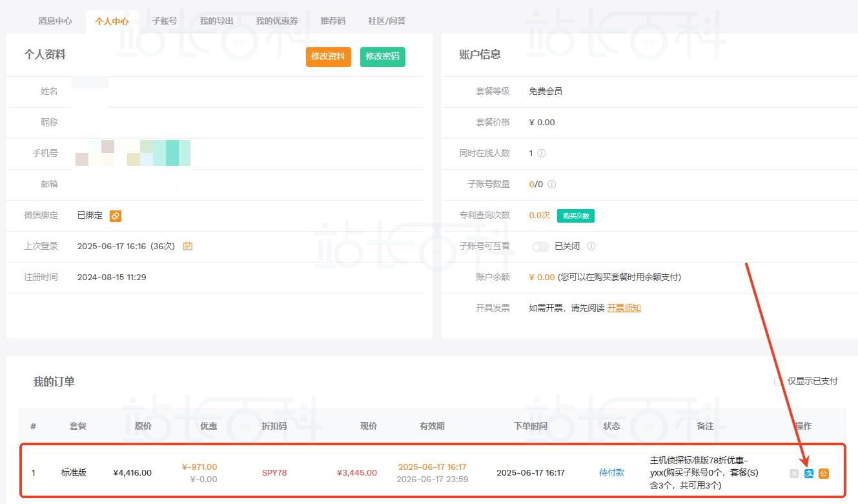Go to the 社区/问答 tab

point(387,20)
